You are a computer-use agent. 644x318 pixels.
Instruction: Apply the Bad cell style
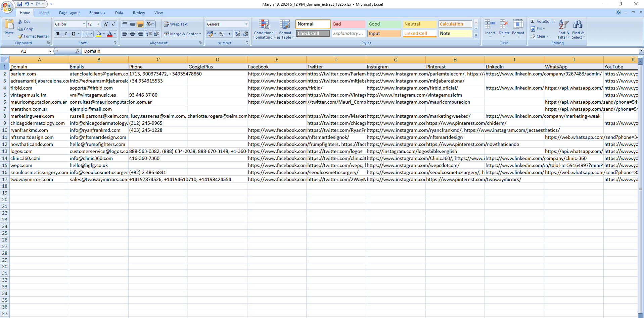pyautogui.click(x=348, y=24)
